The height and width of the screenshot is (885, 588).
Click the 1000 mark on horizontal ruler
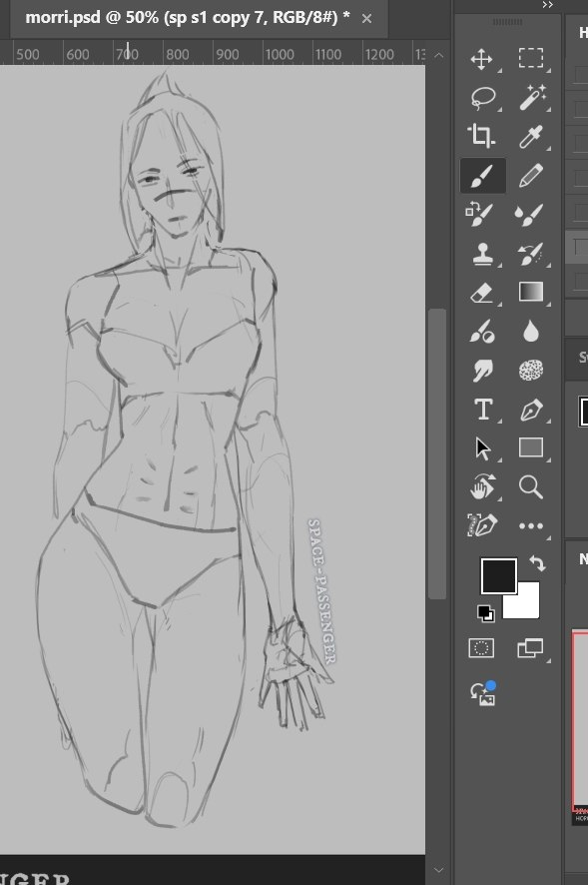[280, 55]
